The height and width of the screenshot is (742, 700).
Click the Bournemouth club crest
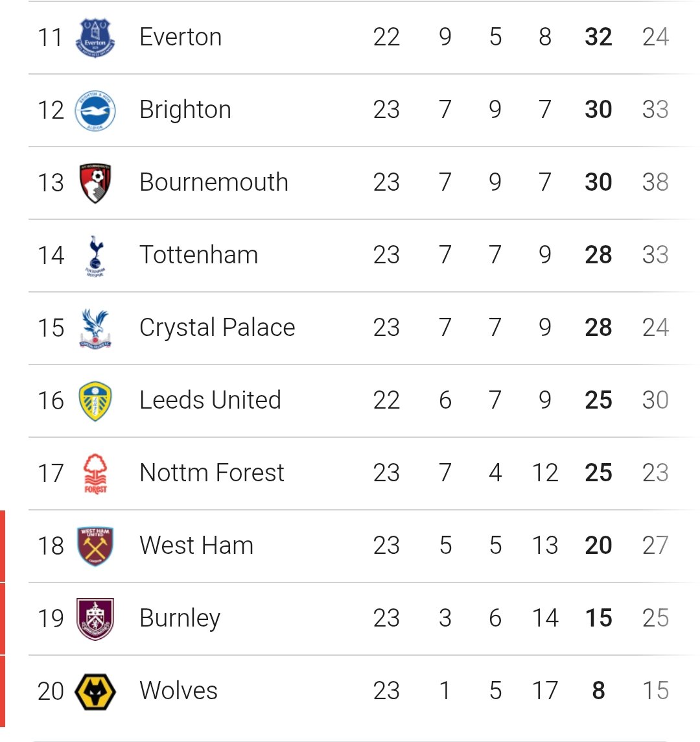pos(95,183)
